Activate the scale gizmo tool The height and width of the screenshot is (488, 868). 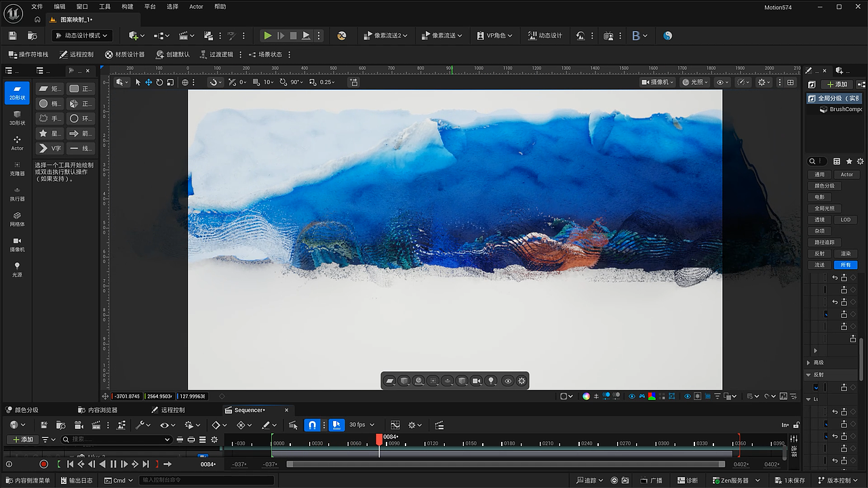(170, 82)
